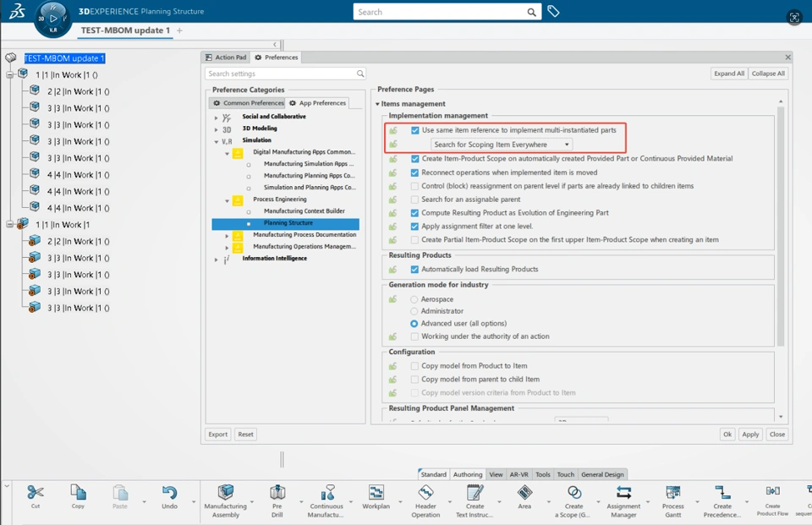812x525 pixels.
Task: Switch to Common Preferences tab
Action: point(248,103)
